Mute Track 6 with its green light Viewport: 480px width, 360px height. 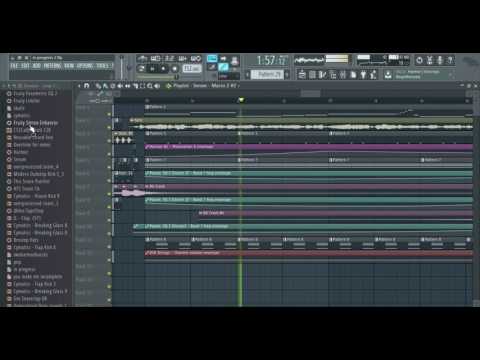tap(109, 180)
